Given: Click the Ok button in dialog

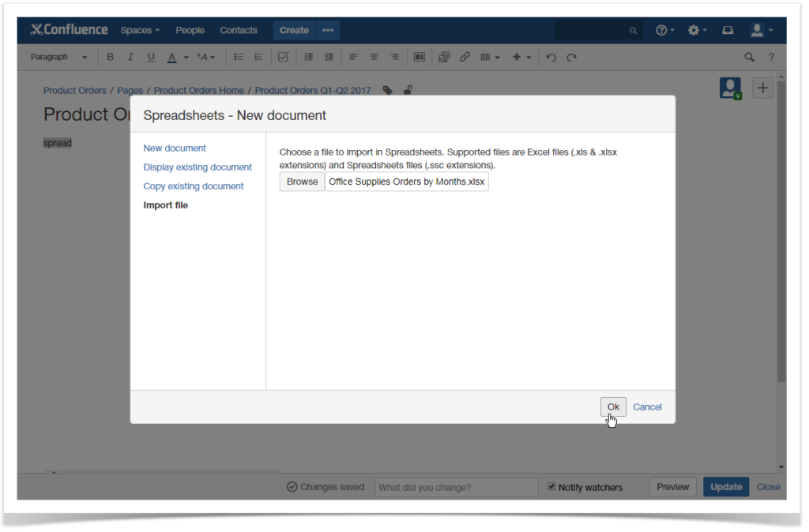Looking at the screenshot, I should click(x=613, y=406).
